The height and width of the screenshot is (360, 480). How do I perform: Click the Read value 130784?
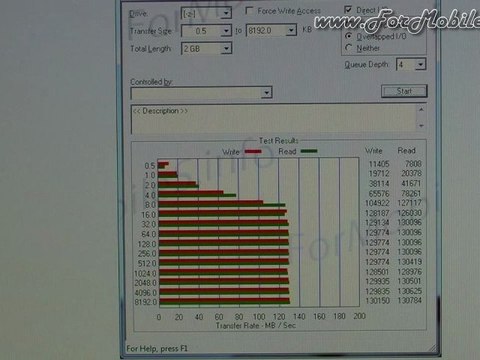(x=410, y=301)
